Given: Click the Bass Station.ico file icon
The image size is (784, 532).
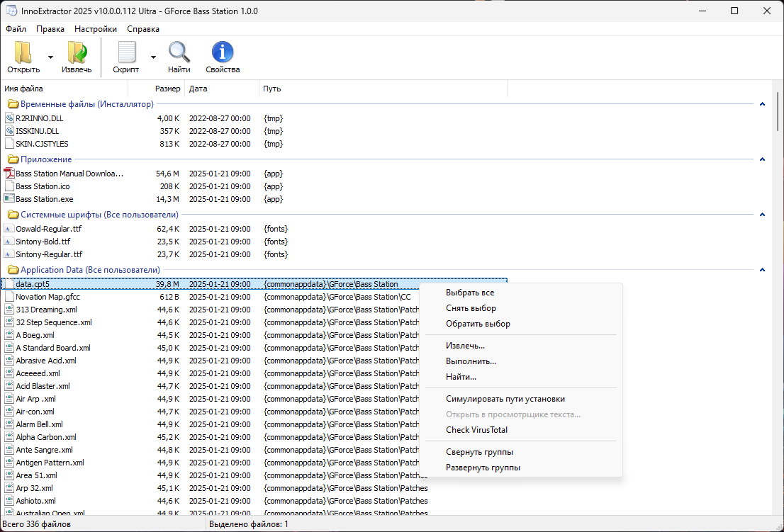Looking at the screenshot, I should point(9,186).
